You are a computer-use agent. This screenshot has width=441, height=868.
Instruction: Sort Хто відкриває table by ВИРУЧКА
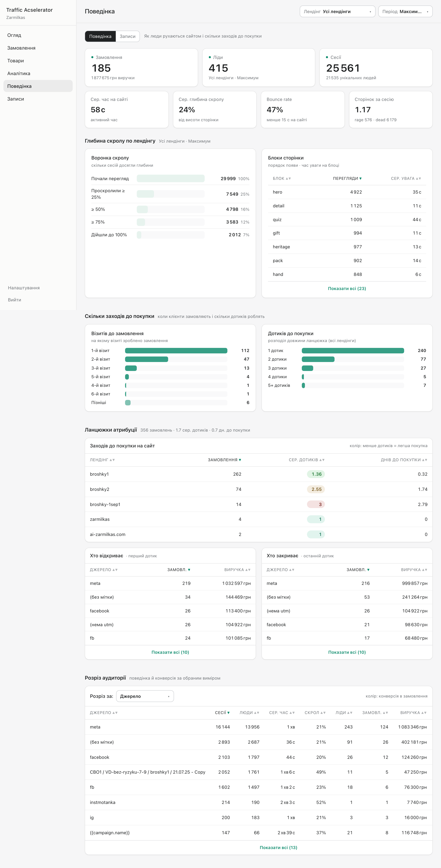click(x=237, y=570)
